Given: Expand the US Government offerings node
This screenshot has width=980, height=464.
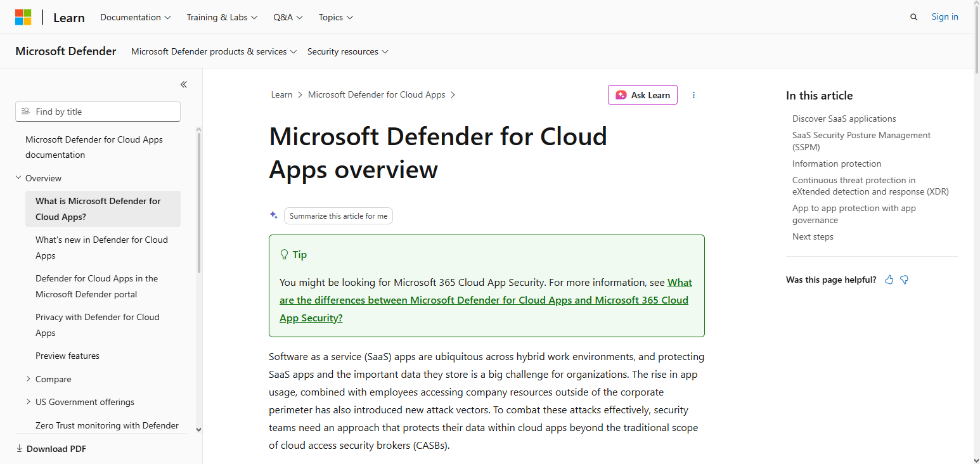Looking at the screenshot, I should coord(29,402).
